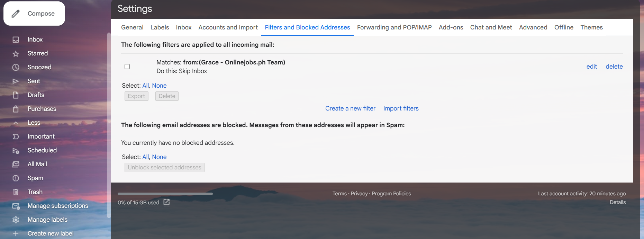Viewport: 644px width, 239px height.
Task: Edit the Grace Onlinejobs.ph filter
Action: click(x=592, y=67)
